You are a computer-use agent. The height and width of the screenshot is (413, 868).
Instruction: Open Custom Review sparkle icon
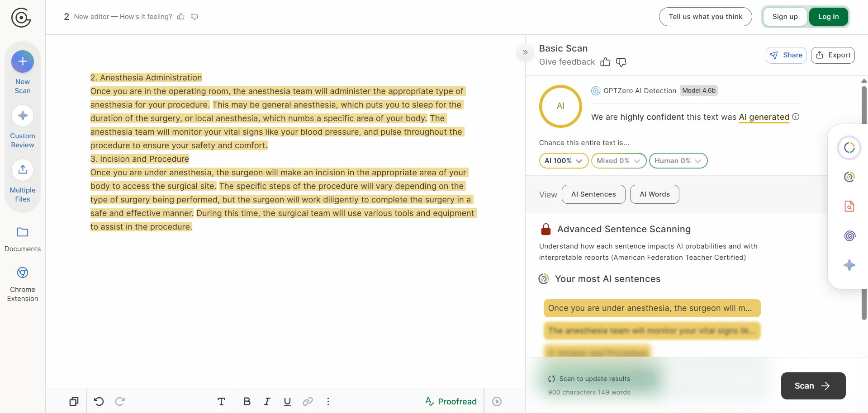click(23, 116)
